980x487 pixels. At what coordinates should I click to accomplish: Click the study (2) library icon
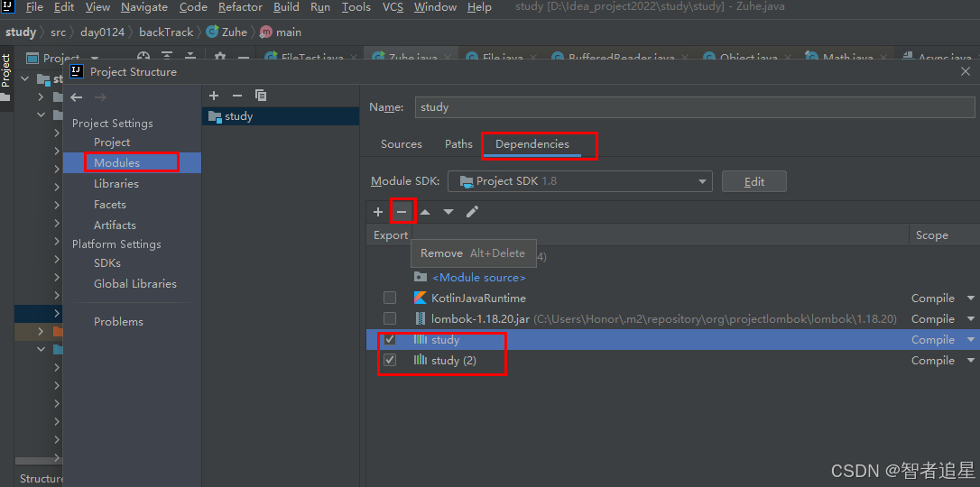point(420,360)
